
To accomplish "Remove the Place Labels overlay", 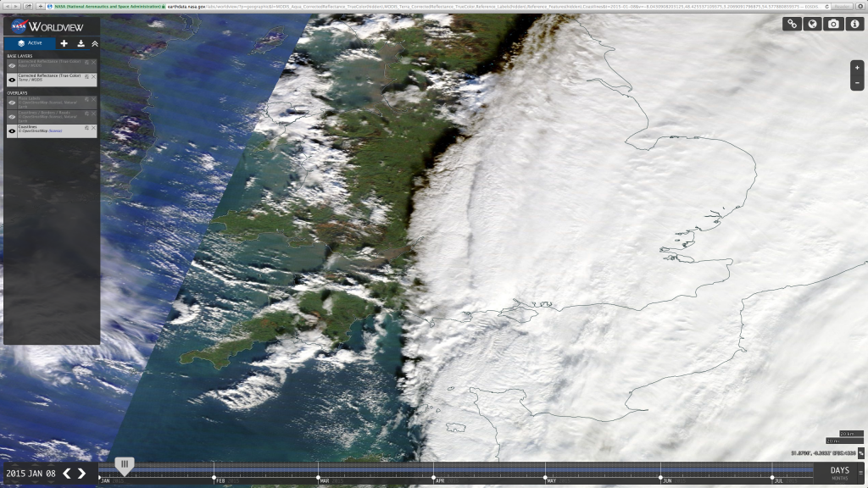I will click(93, 100).
